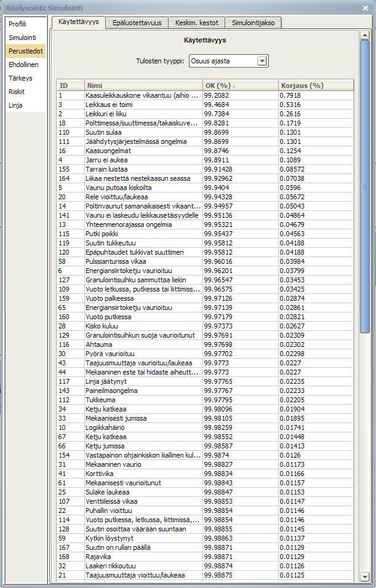Select row 'Mekaaninen vaurio'
The image size is (376, 588).
[x=206, y=464]
